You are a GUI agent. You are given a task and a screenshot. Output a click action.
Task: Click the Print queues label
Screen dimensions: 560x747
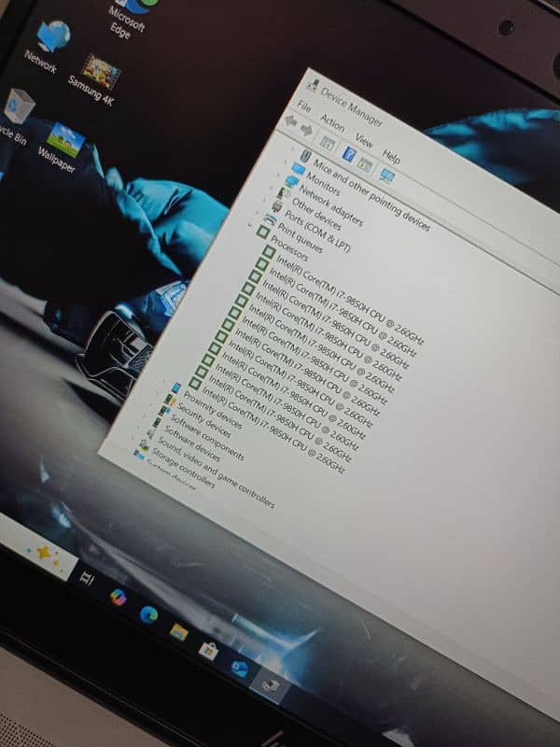coord(300,238)
